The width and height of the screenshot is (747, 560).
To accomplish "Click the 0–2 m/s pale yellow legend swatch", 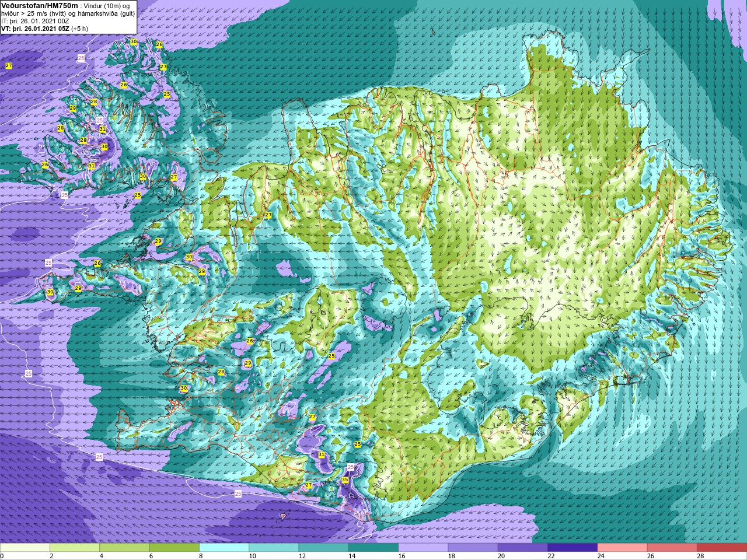I will pyautogui.click(x=25, y=548).
